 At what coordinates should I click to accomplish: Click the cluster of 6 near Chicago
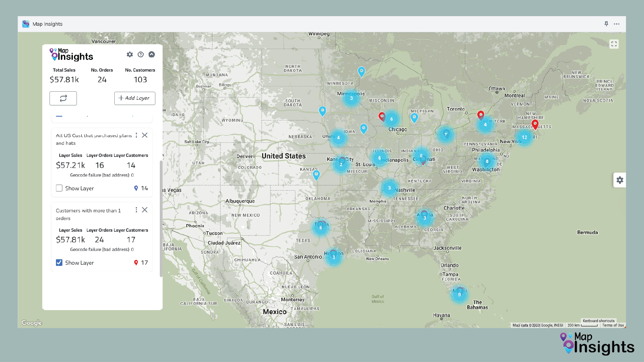[x=391, y=119]
